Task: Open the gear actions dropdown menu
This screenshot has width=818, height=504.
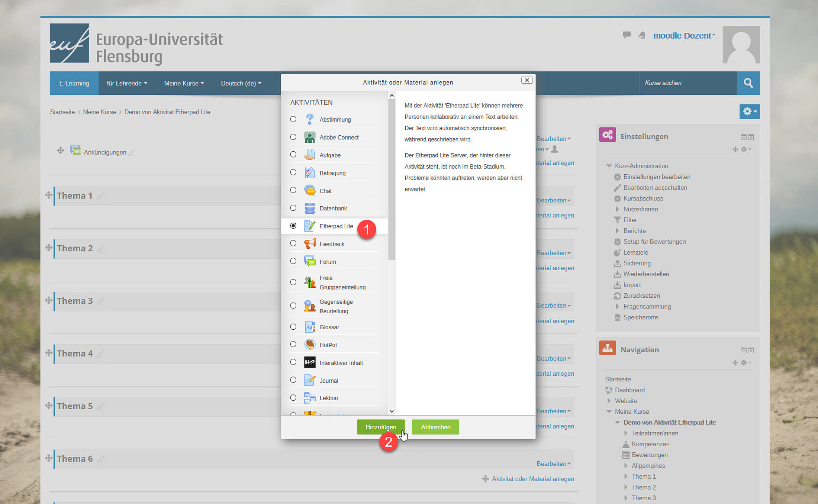Action: click(749, 112)
